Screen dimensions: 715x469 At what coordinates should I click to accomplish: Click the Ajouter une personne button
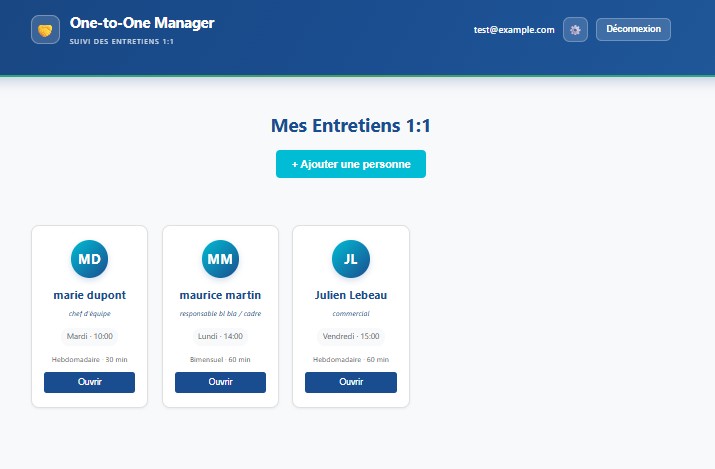click(351, 164)
